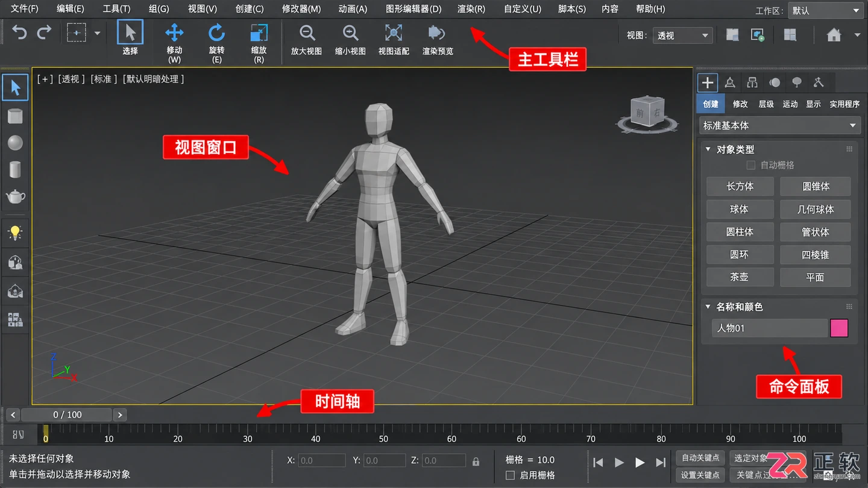Viewport: 868px width, 488px height.
Task: Click the sphere icon in left sidebar
Action: 15,142
